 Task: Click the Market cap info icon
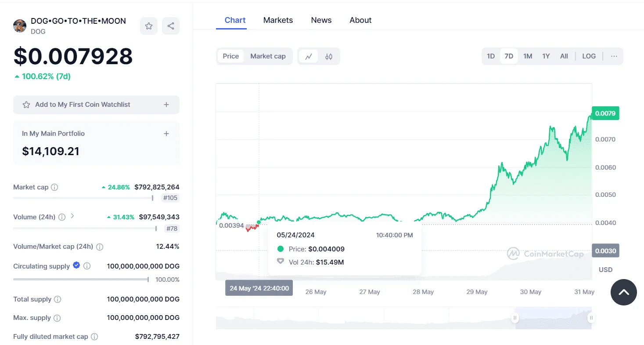(54, 187)
